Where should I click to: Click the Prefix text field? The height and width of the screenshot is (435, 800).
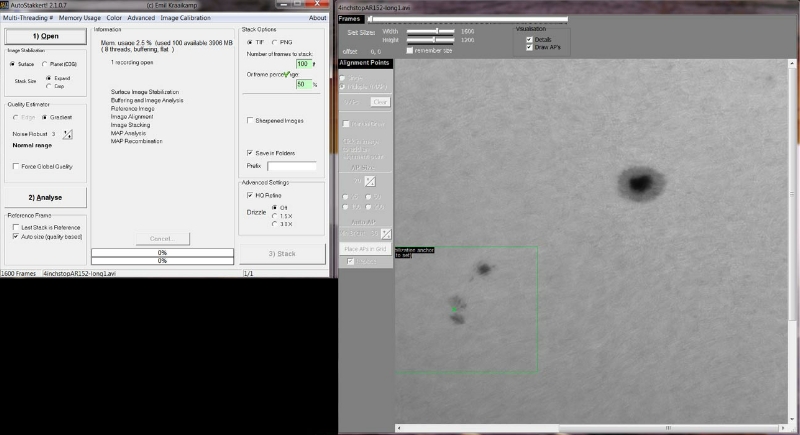pyautogui.click(x=291, y=166)
